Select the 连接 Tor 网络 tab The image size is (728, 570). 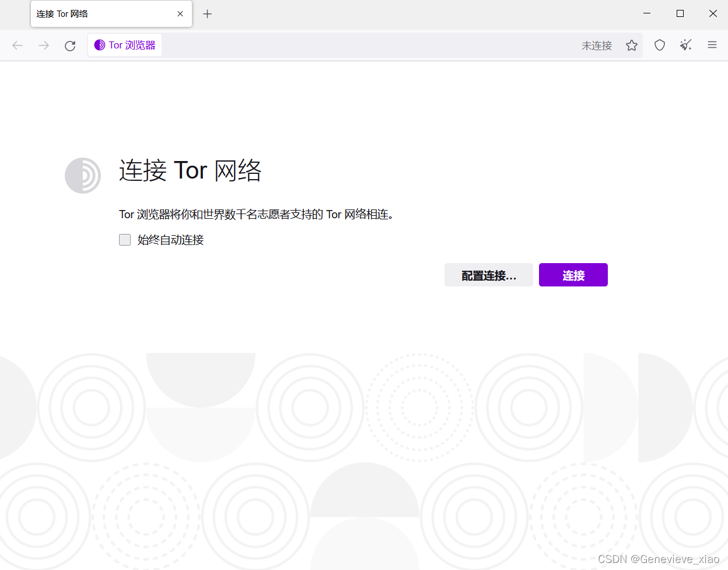(111, 14)
